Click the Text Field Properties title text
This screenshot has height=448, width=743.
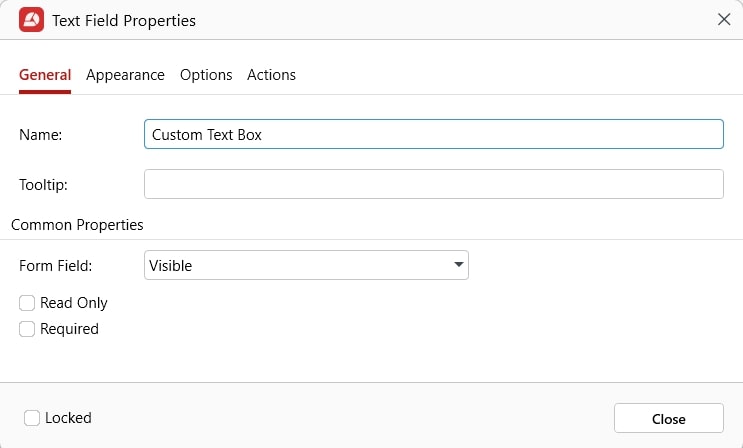[x=124, y=20]
